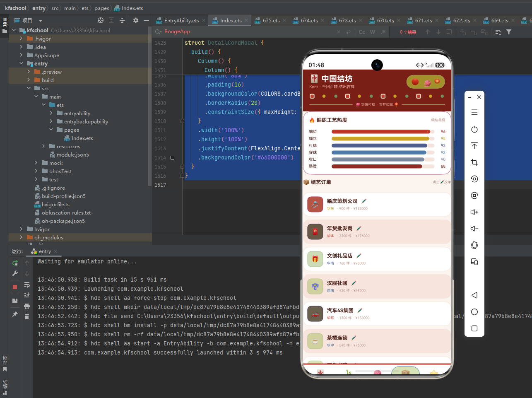Open search results in find window

tap(449, 32)
